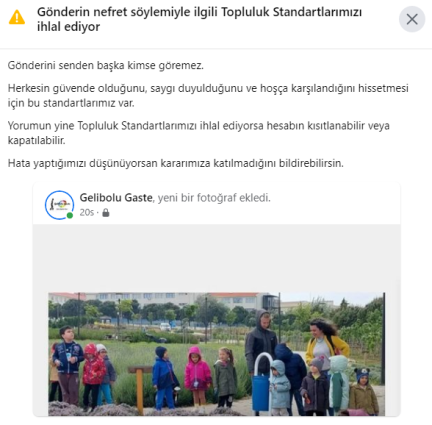The height and width of the screenshot is (425, 432).
Task: Click the dialog title about nefret söylemi
Action: pos(199,19)
